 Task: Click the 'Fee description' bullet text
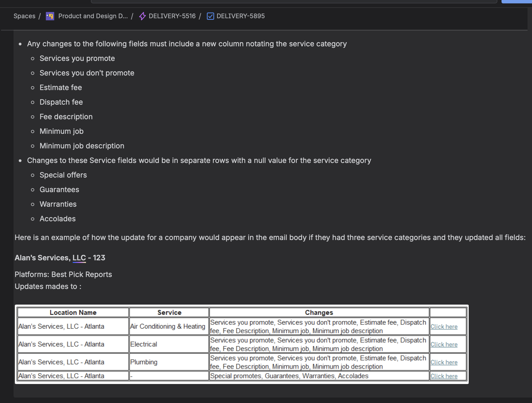tap(66, 117)
